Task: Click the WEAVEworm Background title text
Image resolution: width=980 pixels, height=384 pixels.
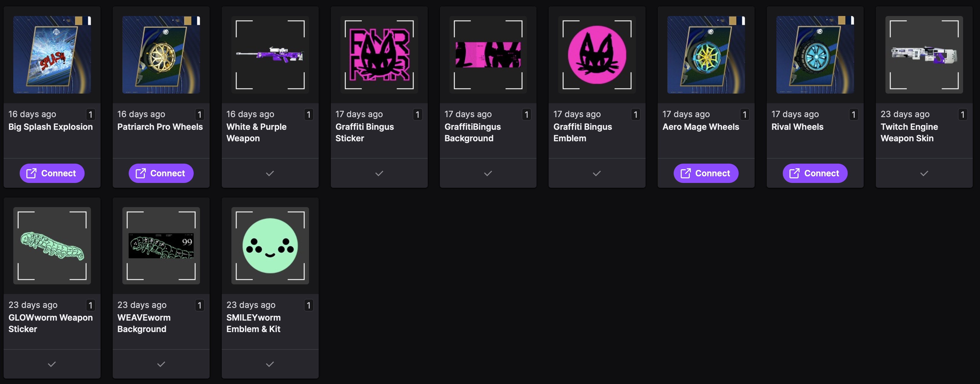Action: [x=144, y=323]
